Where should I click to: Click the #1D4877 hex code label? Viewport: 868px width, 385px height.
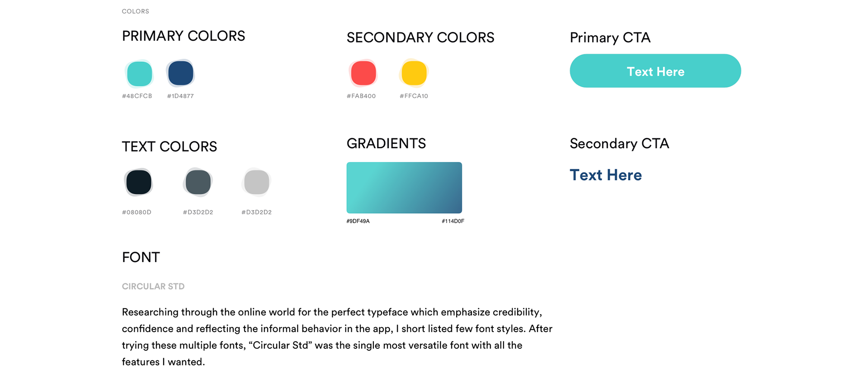180,96
